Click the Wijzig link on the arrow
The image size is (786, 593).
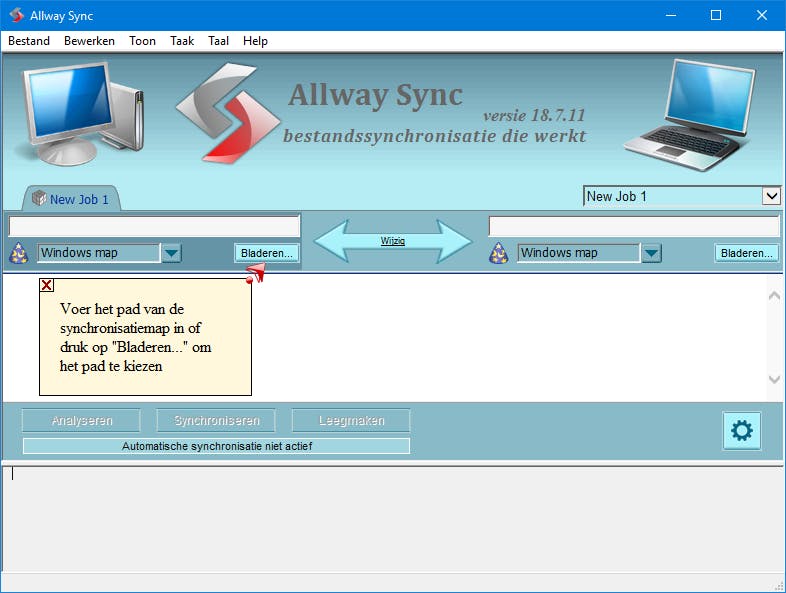(x=392, y=241)
